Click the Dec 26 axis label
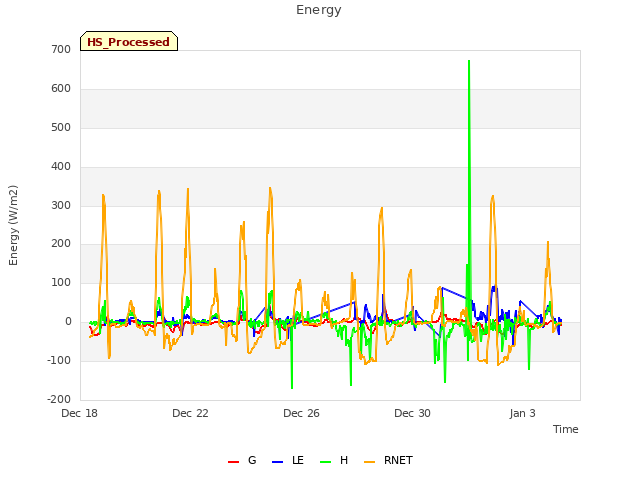Image resolution: width=640 pixels, height=480 pixels. click(301, 413)
